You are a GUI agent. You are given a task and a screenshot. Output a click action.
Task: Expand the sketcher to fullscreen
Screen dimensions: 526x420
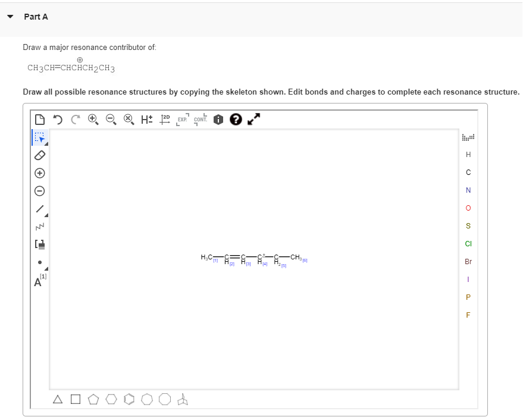click(253, 120)
